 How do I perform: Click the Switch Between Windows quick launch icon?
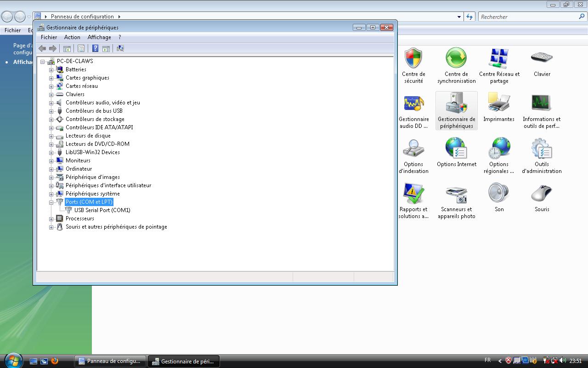[44, 361]
